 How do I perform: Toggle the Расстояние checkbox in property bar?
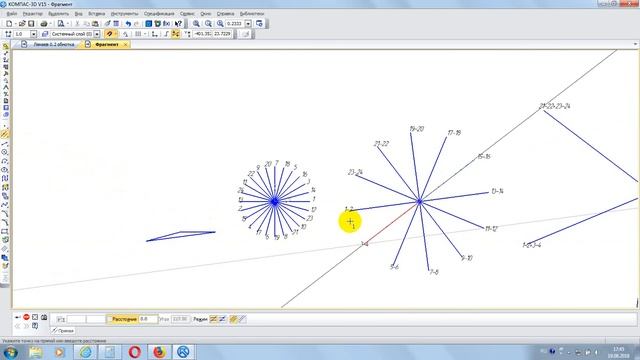click(109, 319)
